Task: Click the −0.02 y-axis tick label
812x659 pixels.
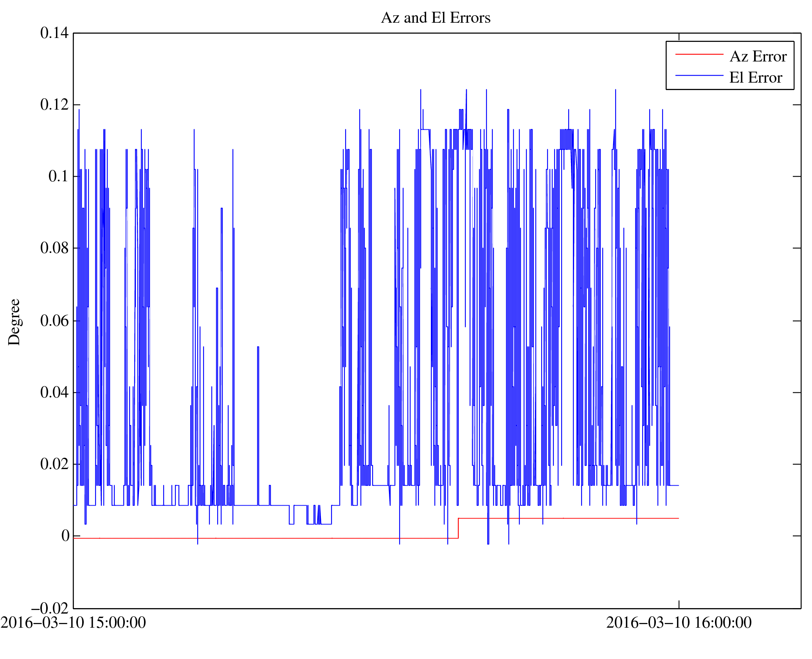Action: point(50,608)
